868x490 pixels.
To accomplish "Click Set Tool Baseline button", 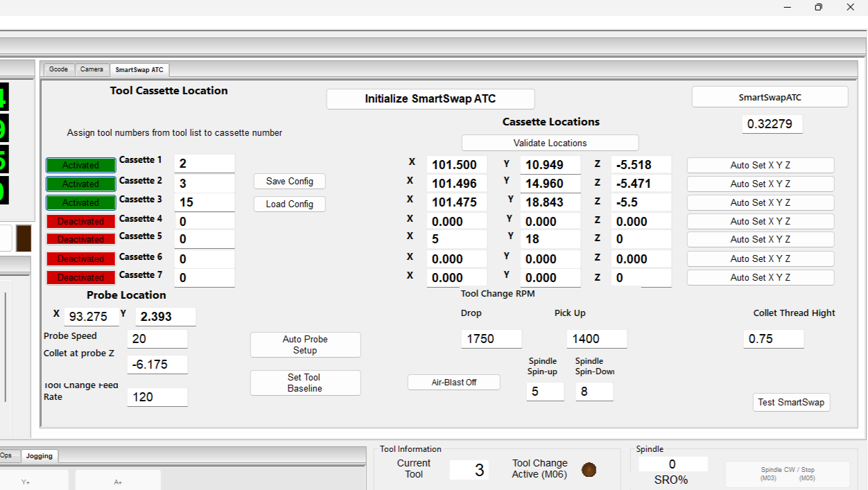I will coord(305,383).
